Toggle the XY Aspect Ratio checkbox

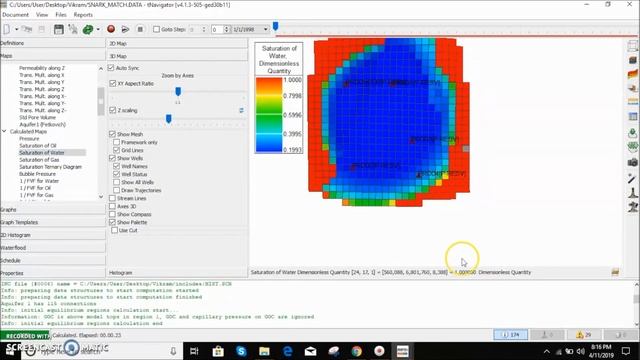click(x=113, y=83)
